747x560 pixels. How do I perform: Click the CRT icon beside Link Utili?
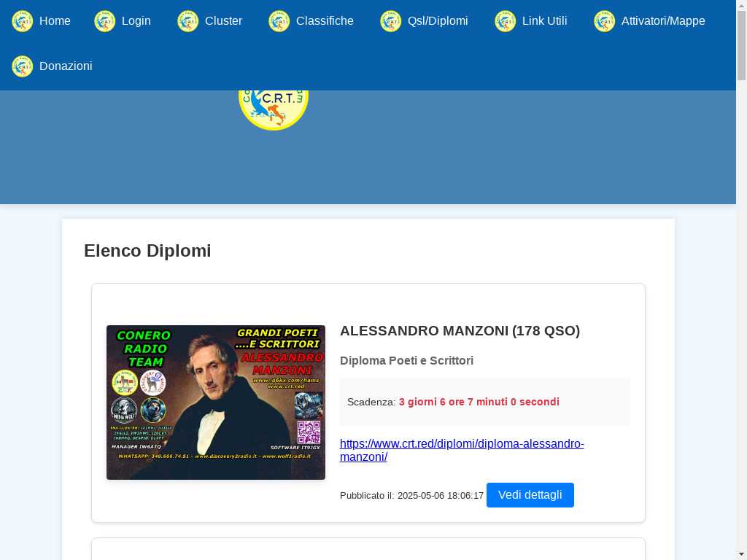[505, 21]
